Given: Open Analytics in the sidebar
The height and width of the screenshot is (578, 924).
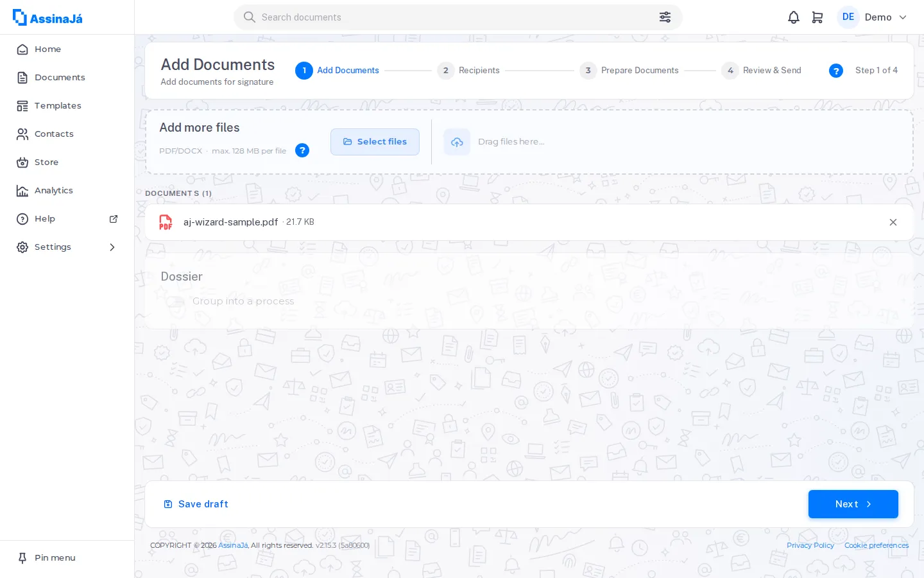Looking at the screenshot, I should [67, 191].
